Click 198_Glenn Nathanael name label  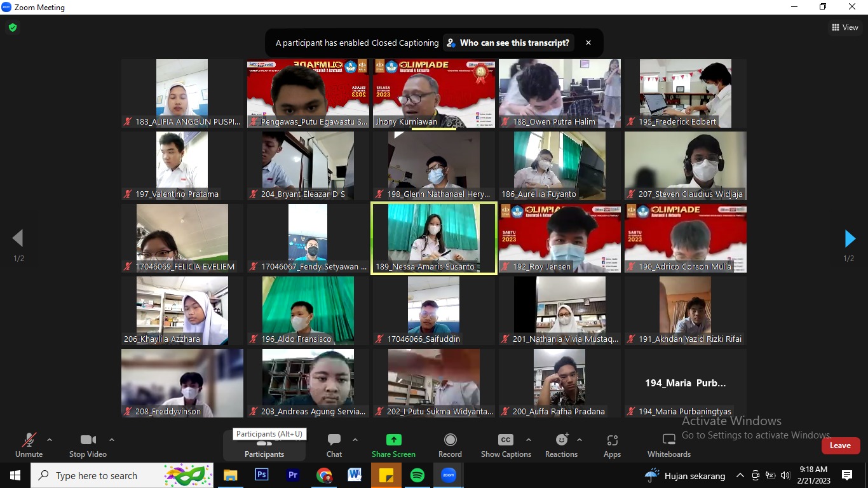tap(433, 194)
